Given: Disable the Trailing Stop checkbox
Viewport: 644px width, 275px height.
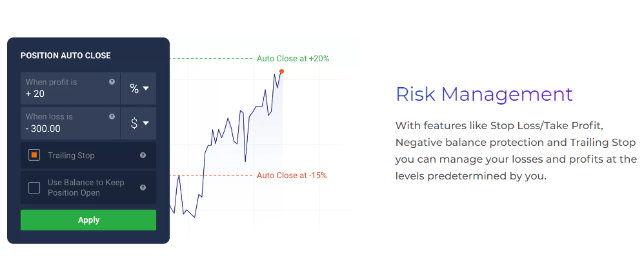Looking at the screenshot, I should [x=35, y=156].
